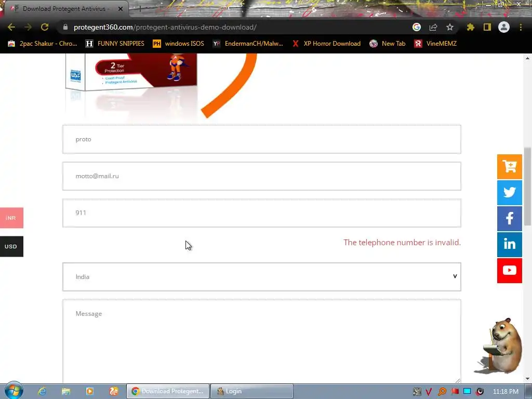
Task: Visit the LinkedIn social link
Action: (x=510, y=245)
